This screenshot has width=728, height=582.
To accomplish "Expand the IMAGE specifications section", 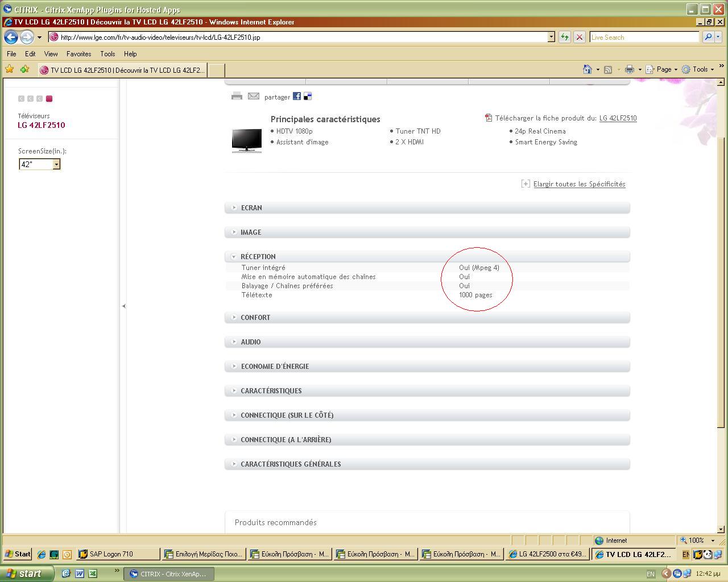I will [x=427, y=232].
